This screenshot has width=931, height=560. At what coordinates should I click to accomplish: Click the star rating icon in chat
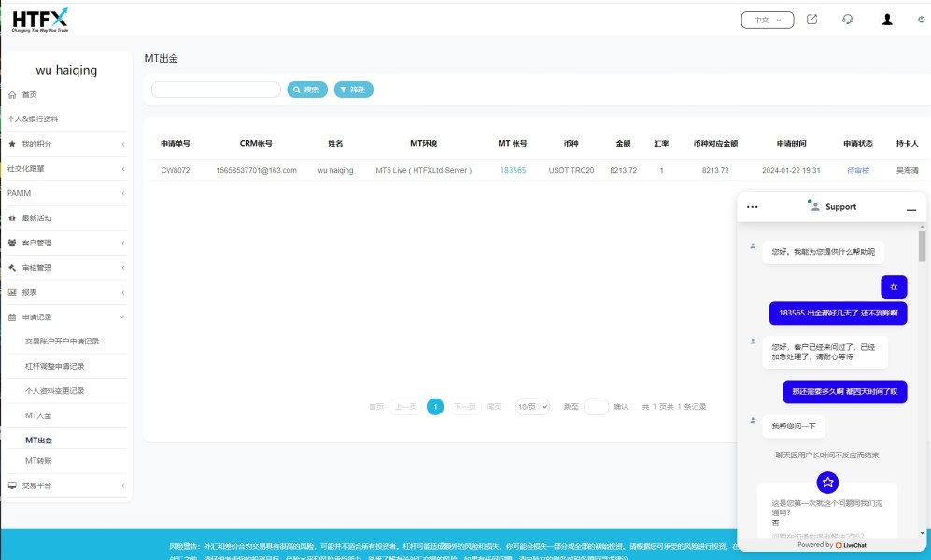tap(827, 483)
